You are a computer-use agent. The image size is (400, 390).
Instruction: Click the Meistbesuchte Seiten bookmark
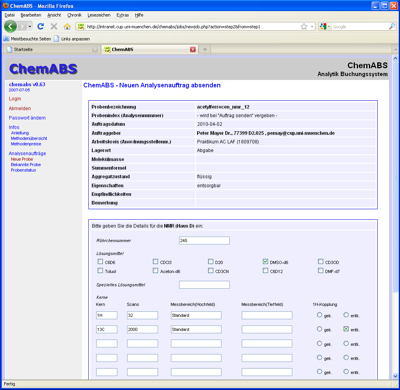pos(27,39)
